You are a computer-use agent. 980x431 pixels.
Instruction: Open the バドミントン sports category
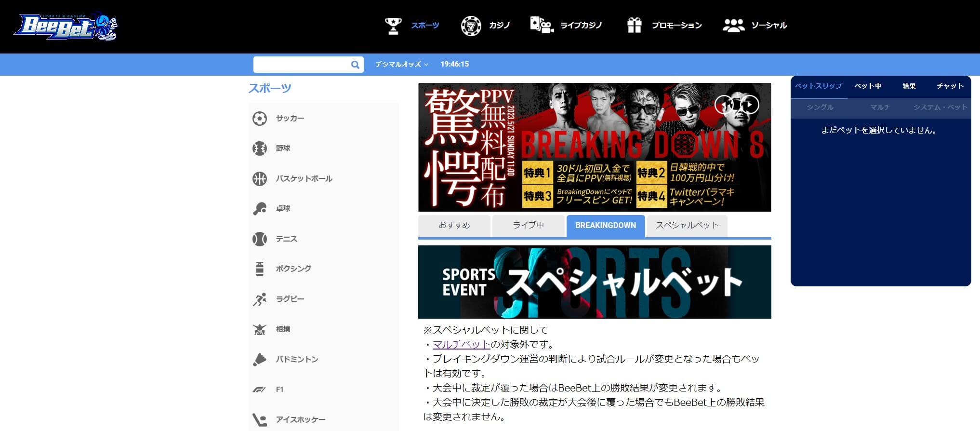(x=297, y=360)
